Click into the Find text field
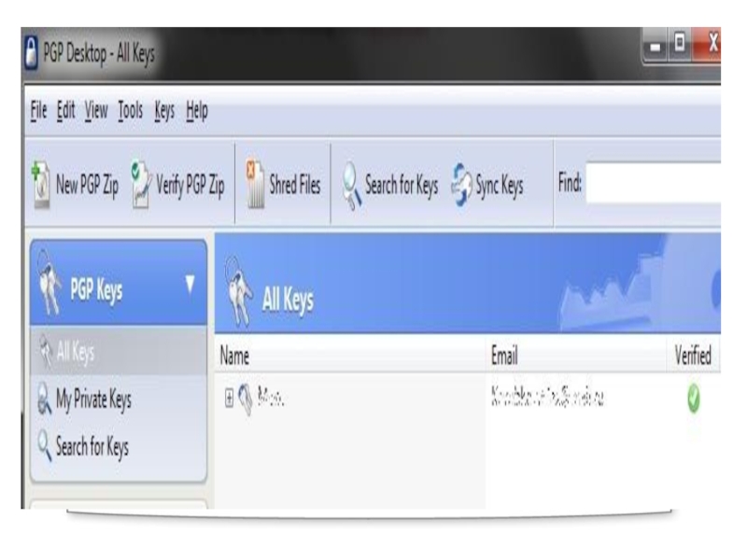 pyautogui.click(x=653, y=183)
